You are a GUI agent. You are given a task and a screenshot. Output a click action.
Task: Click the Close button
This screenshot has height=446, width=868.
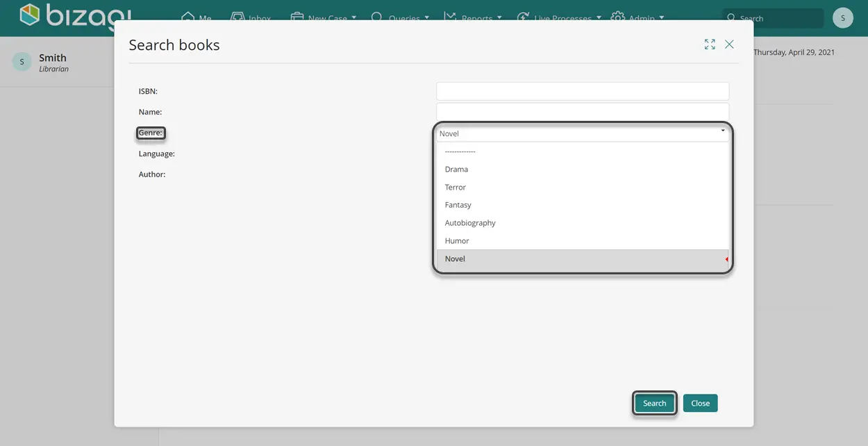700,403
